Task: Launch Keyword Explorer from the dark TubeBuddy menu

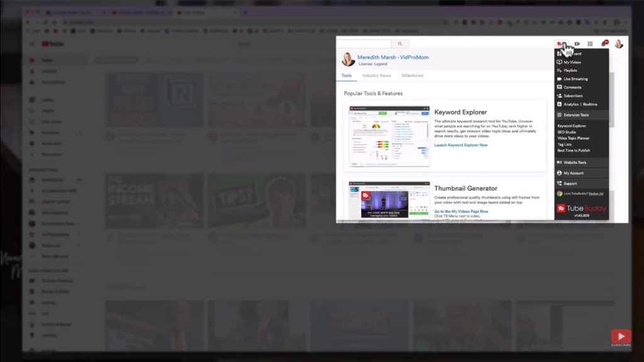Action: (x=572, y=126)
